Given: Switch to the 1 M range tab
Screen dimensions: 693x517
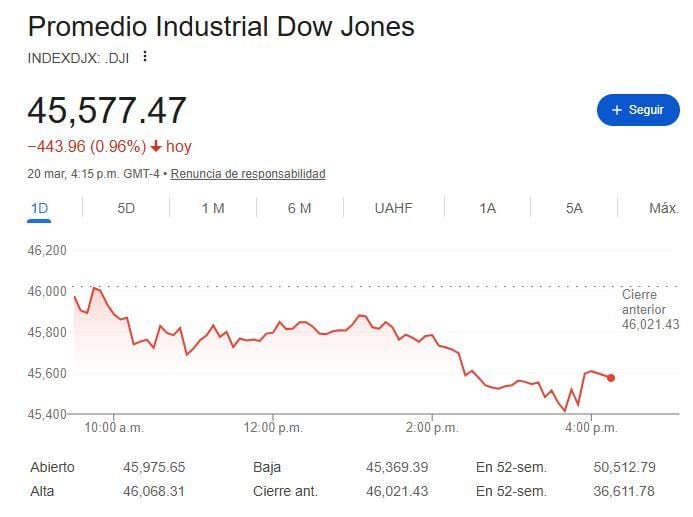Looking at the screenshot, I should click(x=213, y=208).
